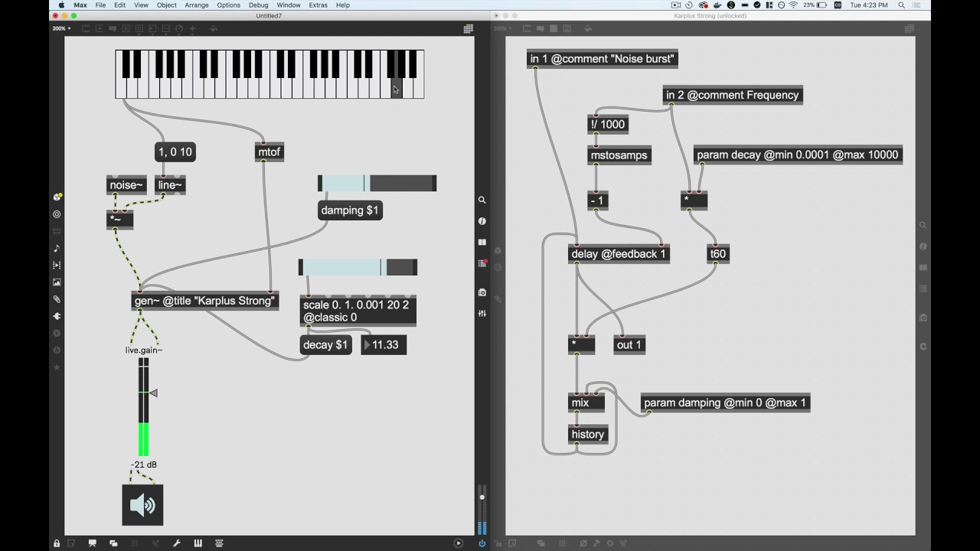Image resolution: width=980 pixels, height=551 pixels.
Task: Open the 200% zoom dropdown in Untitled7
Action: [x=61, y=29]
